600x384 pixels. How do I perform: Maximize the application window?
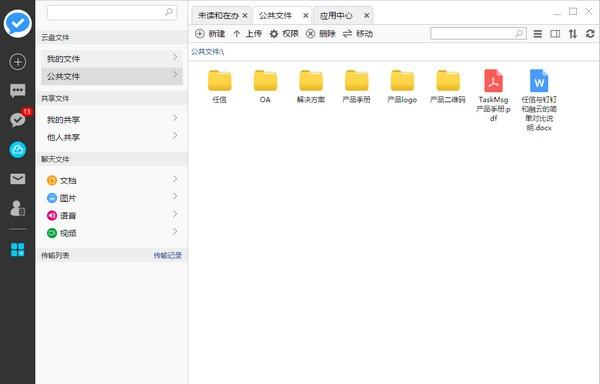(x=573, y=11)
